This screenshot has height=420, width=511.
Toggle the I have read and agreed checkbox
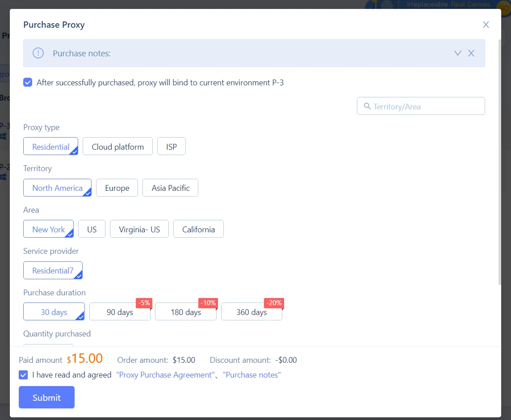click(x=23, y=375)
